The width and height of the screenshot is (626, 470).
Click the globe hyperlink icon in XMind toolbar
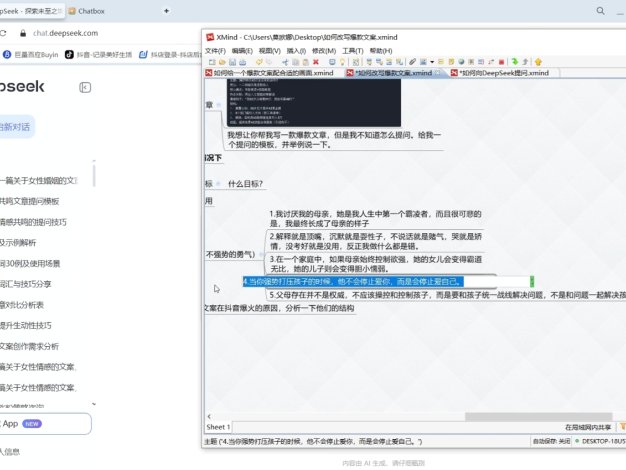click(x=461, y=62)
